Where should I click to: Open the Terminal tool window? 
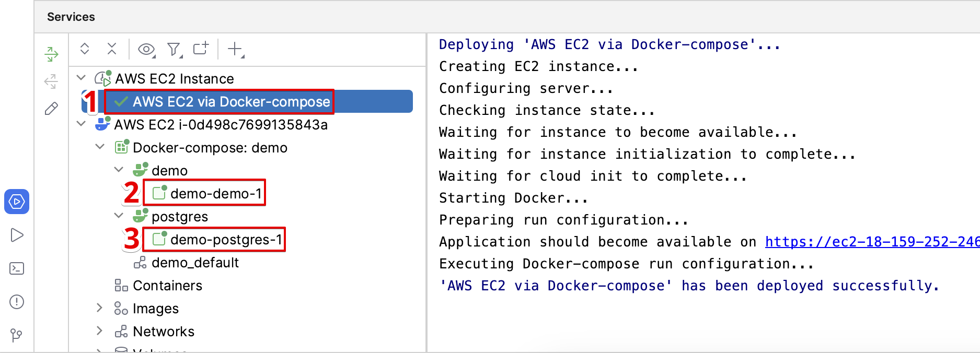[x=17, y=268]
